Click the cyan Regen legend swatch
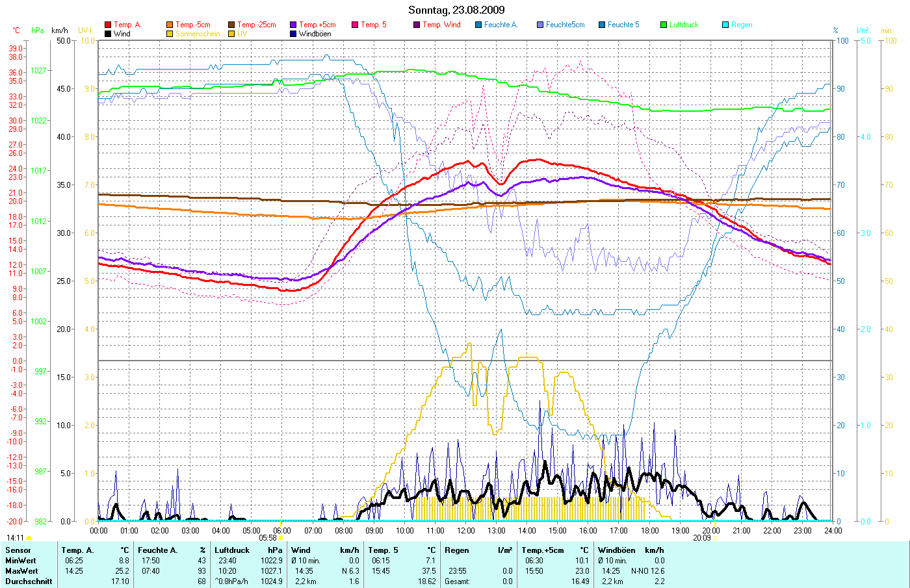This screenshot has width=910, height=588. (725, 25)
